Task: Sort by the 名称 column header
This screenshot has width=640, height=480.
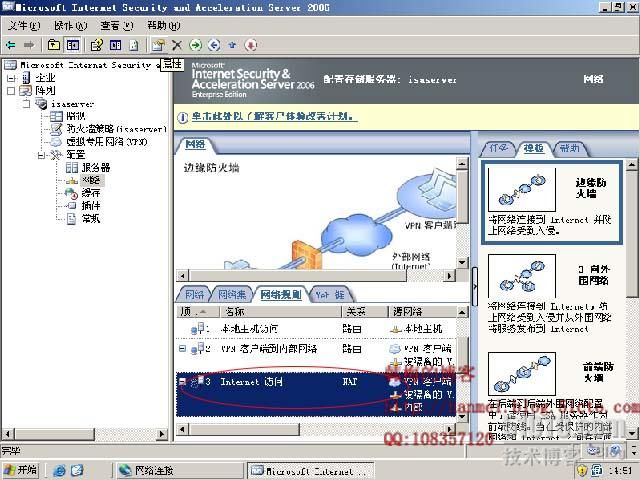Action: pyautogui.click(x=280, y=312)
